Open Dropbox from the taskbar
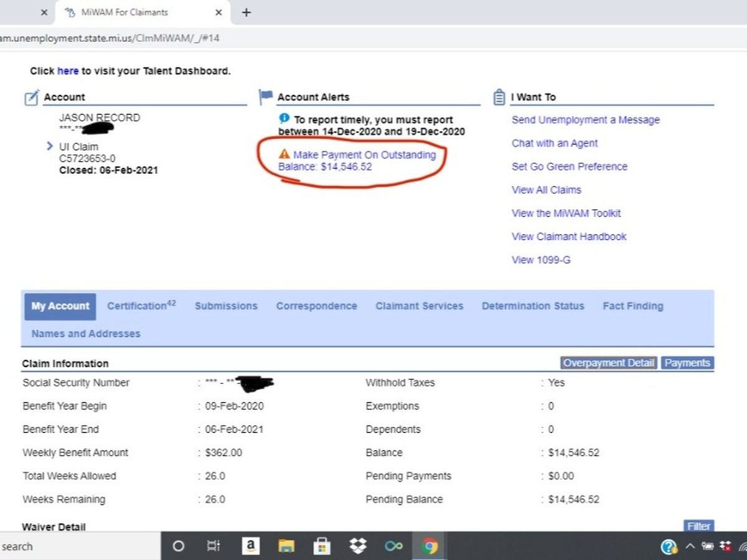The image size is (747, 560). pyautogui.click(x=358, y=546)
